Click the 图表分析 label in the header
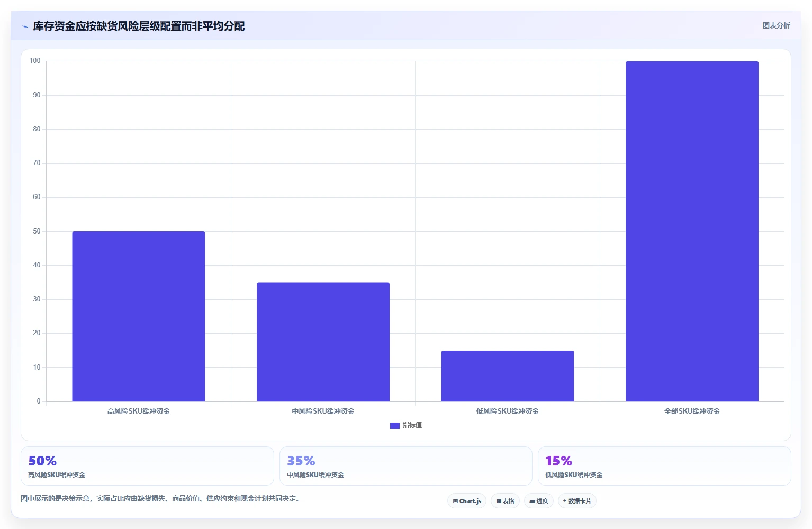This screenshot has height=529, width=812. pyautogui.click(x=776, y=25)
